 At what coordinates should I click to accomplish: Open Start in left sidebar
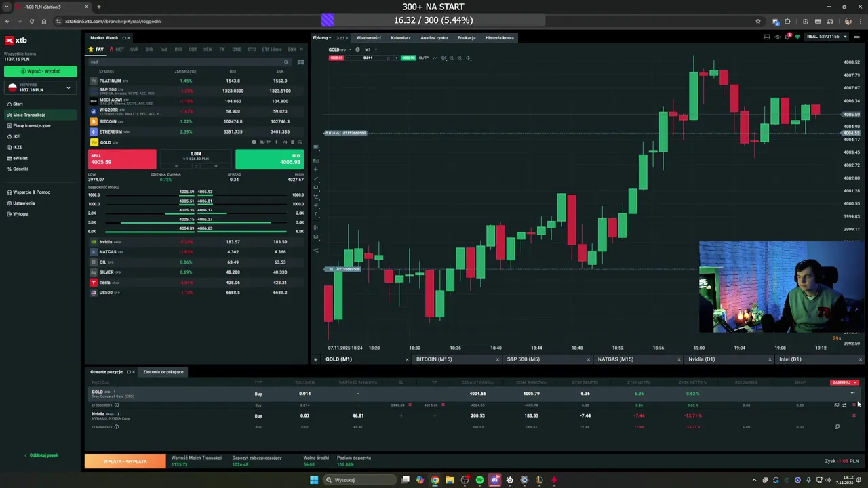(18, 104)
